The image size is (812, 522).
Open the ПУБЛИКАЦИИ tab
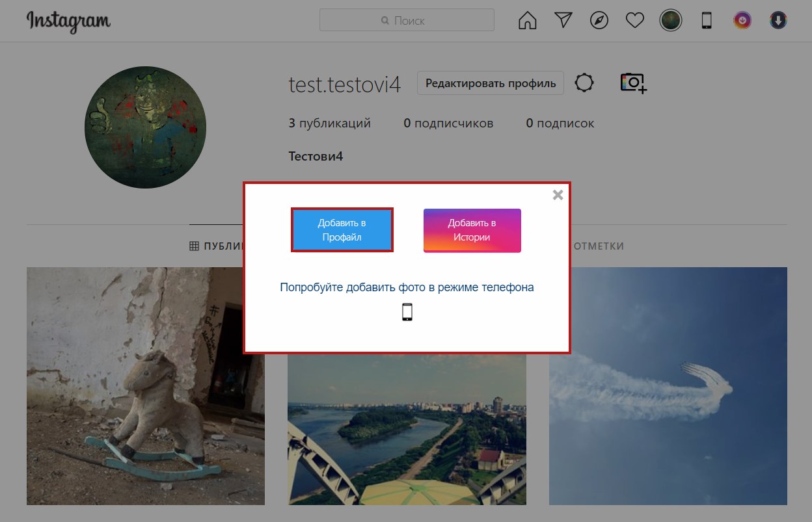point(217,246)
